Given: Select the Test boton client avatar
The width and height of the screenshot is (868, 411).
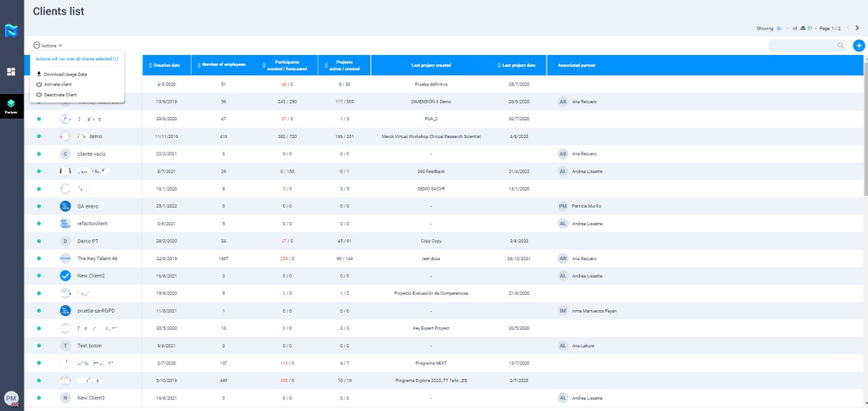Looking at the screenshot, I should [x=65, y=346].
